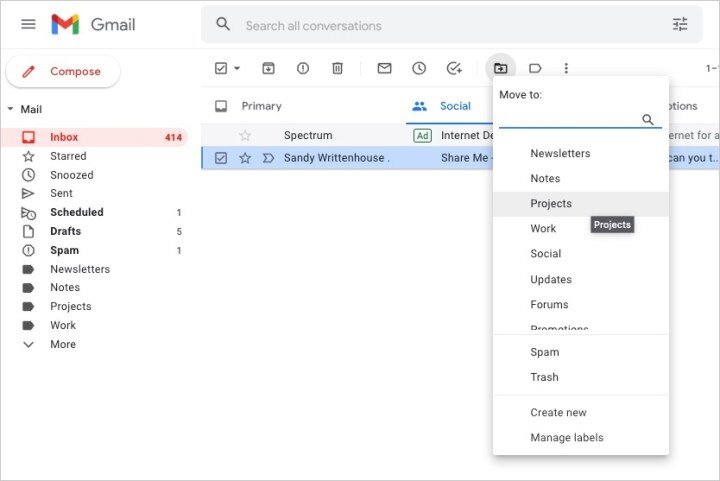Screen dimensions: 720x481
Task: Click the Labels tag toolbar icon
Action: pyautogui.click(x=535, y=68)
